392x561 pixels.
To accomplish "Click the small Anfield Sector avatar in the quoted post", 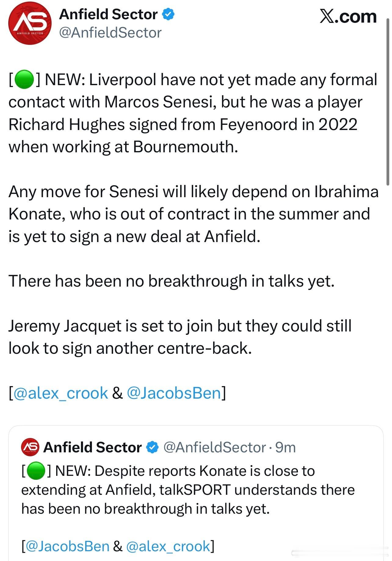I will tap(30, 447).
